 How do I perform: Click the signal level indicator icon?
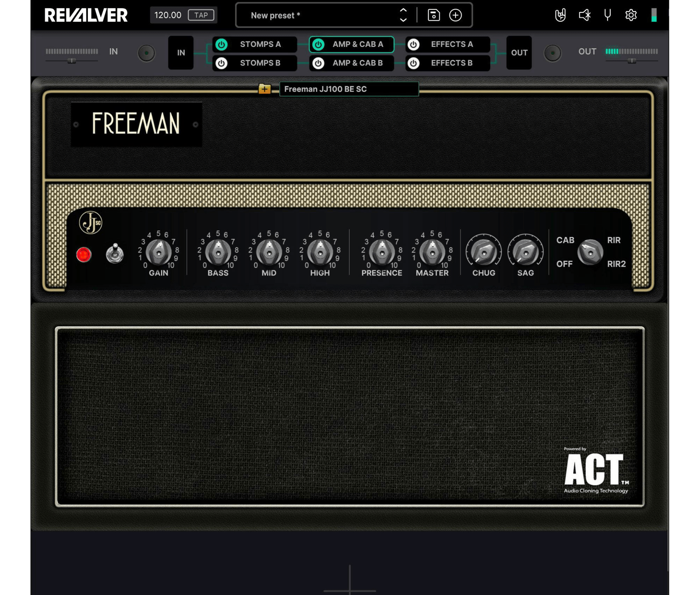pos(655,15)
